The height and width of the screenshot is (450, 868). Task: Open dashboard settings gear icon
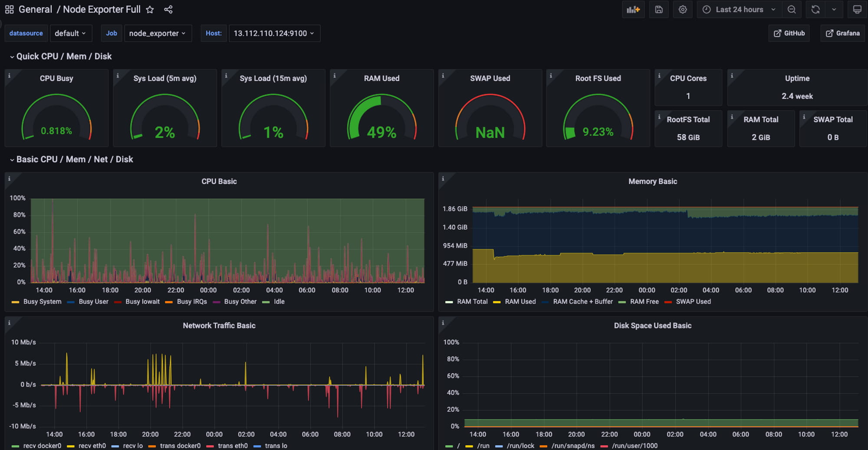pyautogui.click(x=683, y=10)
